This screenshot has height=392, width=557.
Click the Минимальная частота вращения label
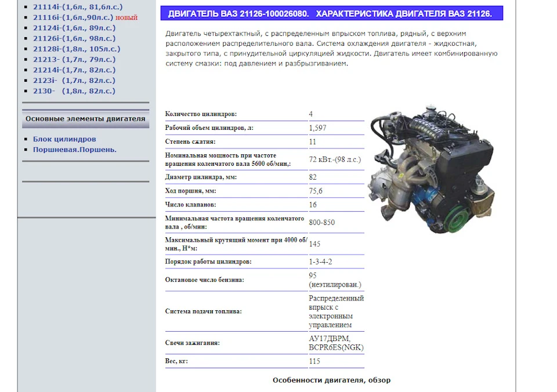[x=234, y=223]
